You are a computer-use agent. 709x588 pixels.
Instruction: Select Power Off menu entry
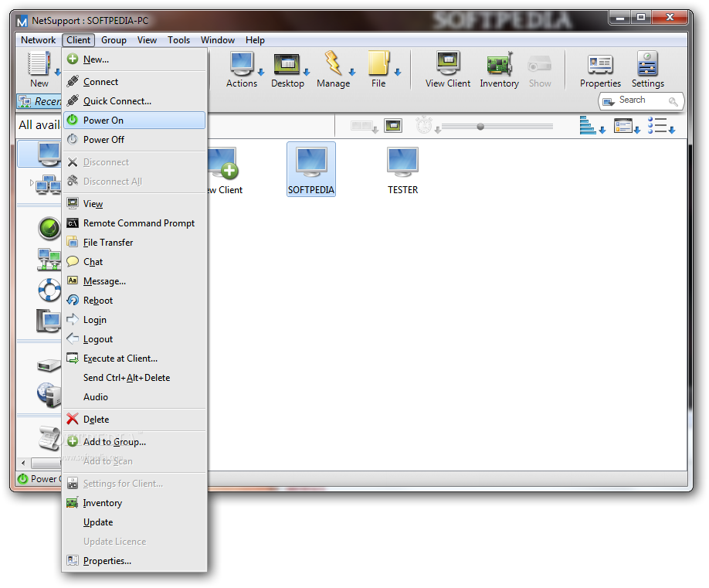pos(134,140)
